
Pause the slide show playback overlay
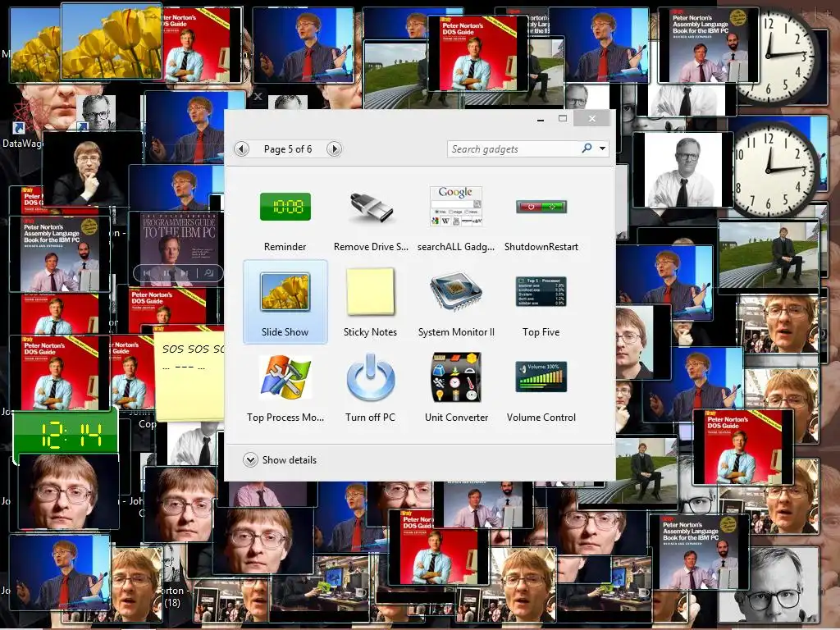pos(167,273)
